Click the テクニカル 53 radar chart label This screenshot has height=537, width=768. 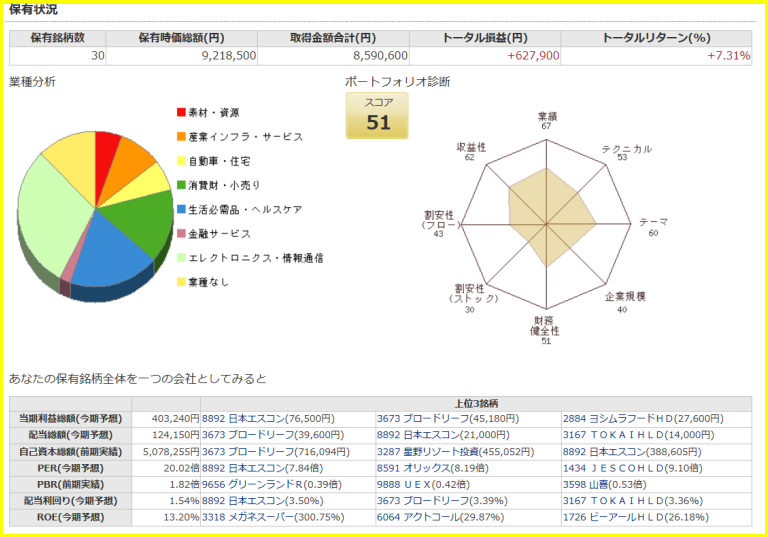pyautogui.click(x=626, y=152)
